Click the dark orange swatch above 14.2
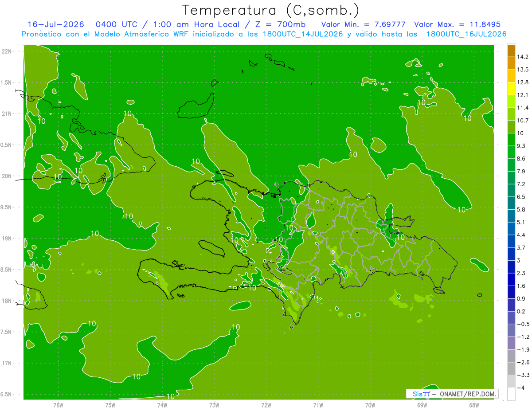This screenshot has width=532, height=411. coord(511,51)
